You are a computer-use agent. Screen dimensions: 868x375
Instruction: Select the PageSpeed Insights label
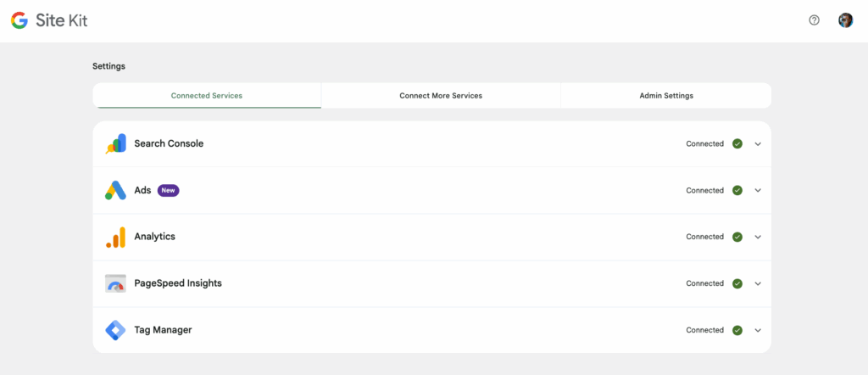point(178,283)
